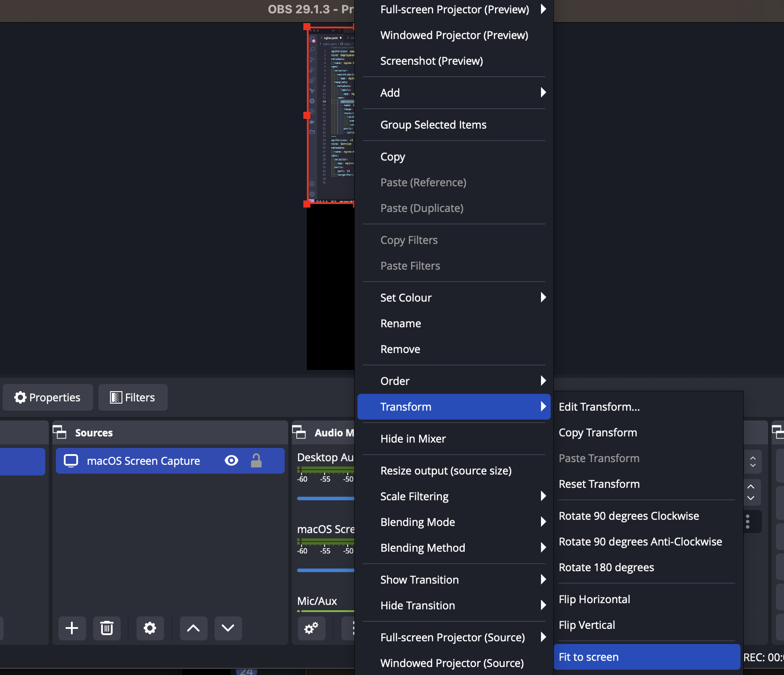Screen dimensions: 784x675
Task: Open source properties gear in Sources dock
Action: (x=150, y=628)
